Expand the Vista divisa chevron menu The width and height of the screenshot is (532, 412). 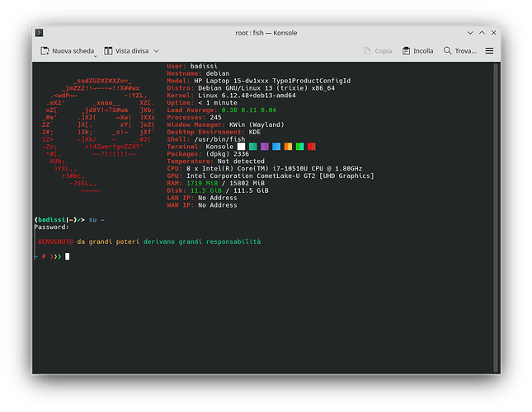coord(157,51)
